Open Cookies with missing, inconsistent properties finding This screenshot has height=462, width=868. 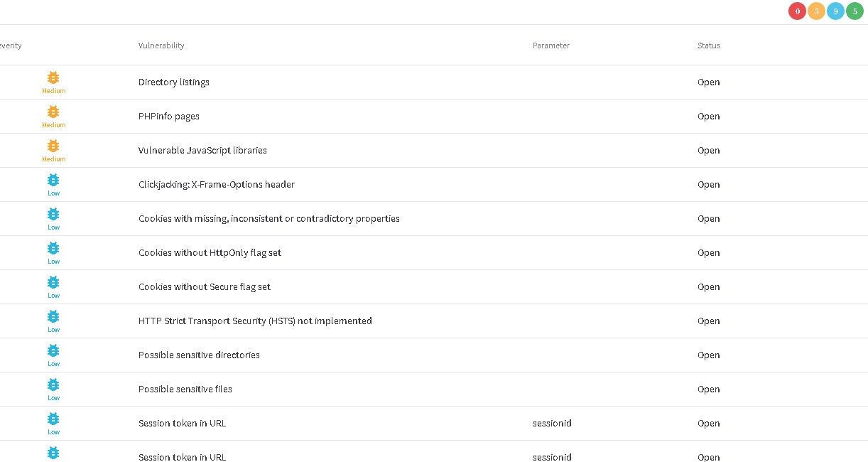pyautogui.click(x=268, y=219)
